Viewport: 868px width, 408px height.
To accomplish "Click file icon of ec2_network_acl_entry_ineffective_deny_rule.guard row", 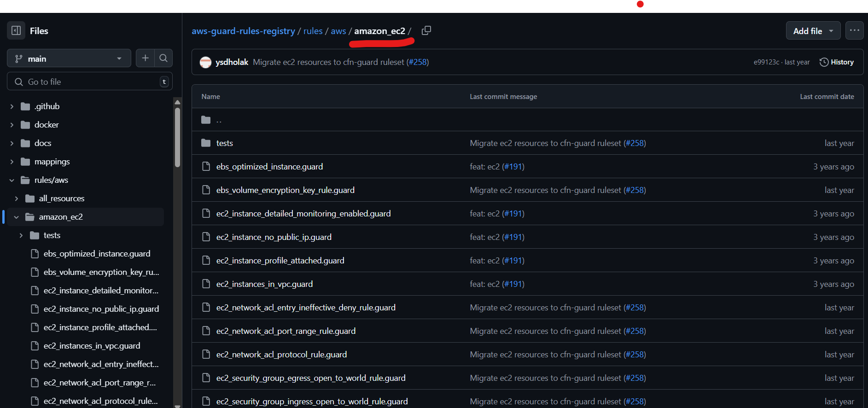I will [206, 308].
